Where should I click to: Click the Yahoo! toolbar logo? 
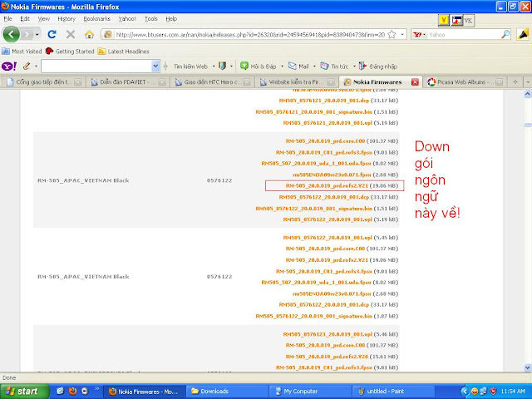click(x=9, y=66)
